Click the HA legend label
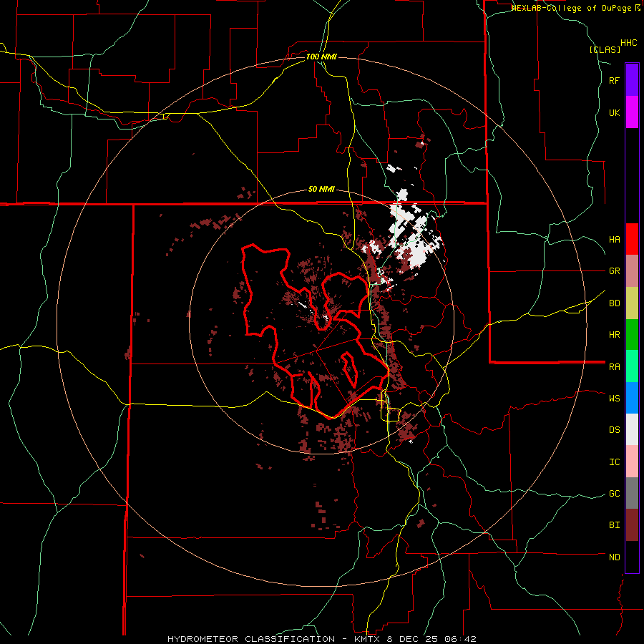 tap(615, 239)
